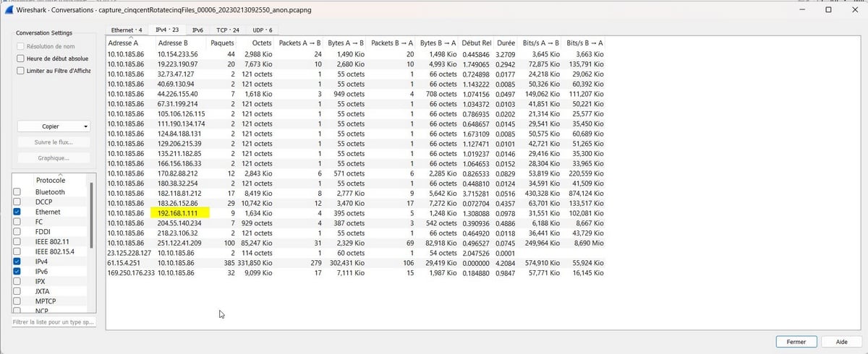Image resolution: width=868 pixels, height=354 pixels.
Task: Sort by Durée column header
Action: tap(506, 43)
